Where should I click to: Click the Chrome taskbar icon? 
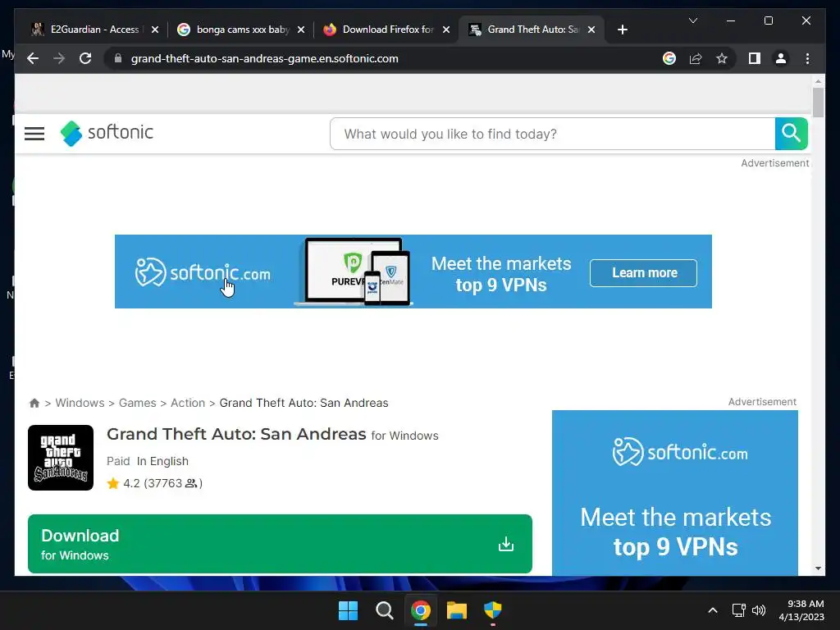pos(421,610)
